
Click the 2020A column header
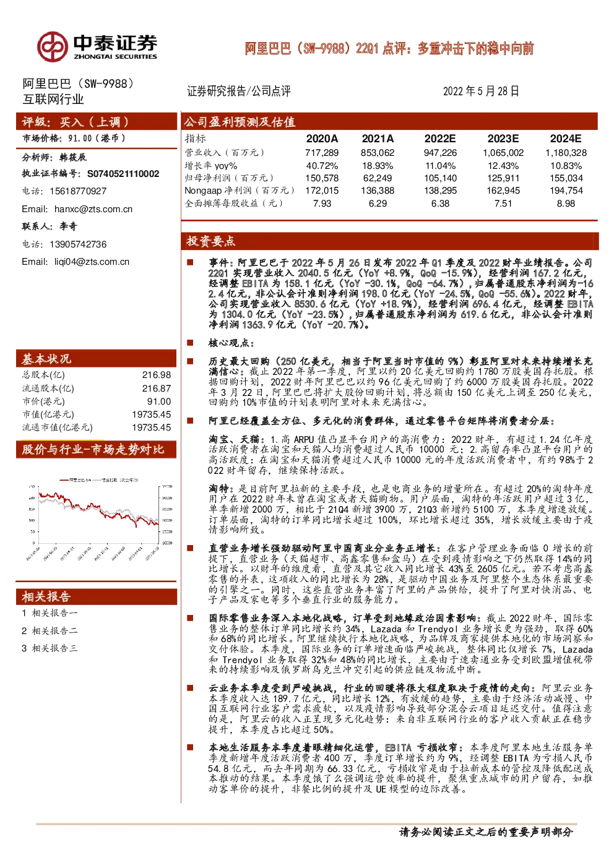click(322, 139)
